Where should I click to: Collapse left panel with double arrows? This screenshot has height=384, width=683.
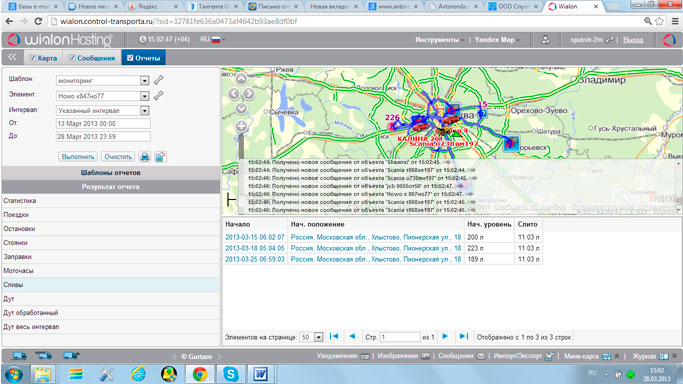(12, 57)
